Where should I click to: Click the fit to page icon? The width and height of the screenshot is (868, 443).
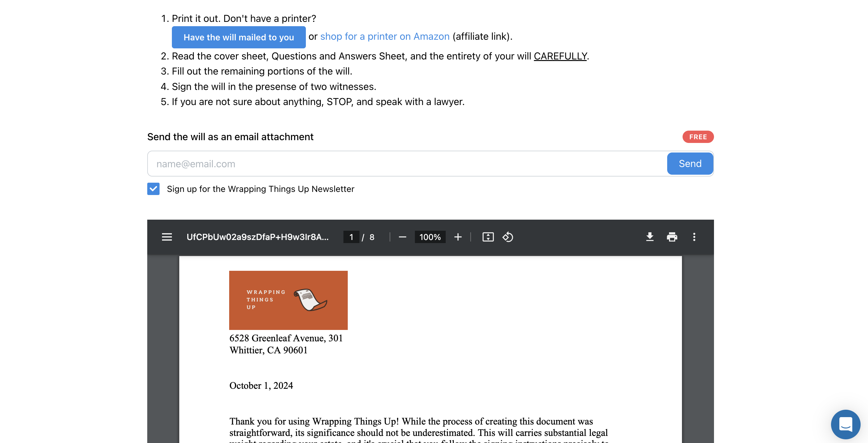pos(488,237)
